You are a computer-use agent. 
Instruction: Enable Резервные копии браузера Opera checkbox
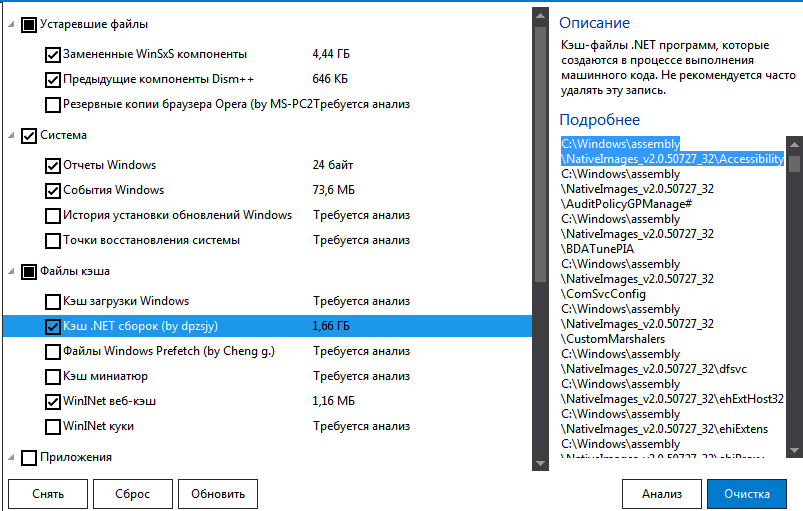point(53,104)
